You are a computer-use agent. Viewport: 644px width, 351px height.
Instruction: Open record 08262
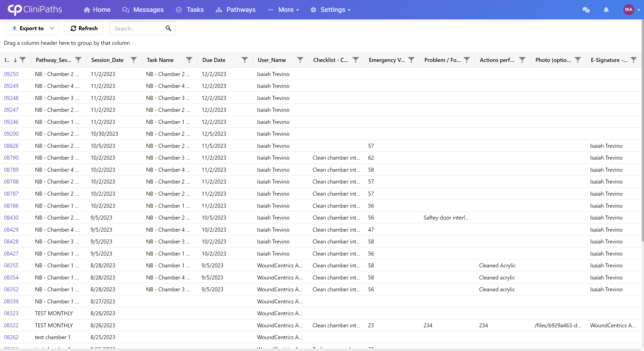(x=11, y=337)
